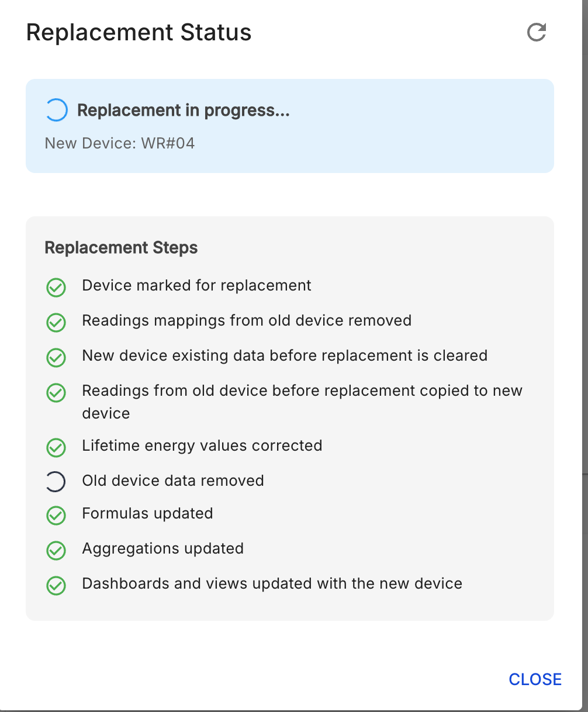This screenshot has width=588, height=712.
Task: Click the Lifetime energy values corrected text
Action: click(202, 445)
